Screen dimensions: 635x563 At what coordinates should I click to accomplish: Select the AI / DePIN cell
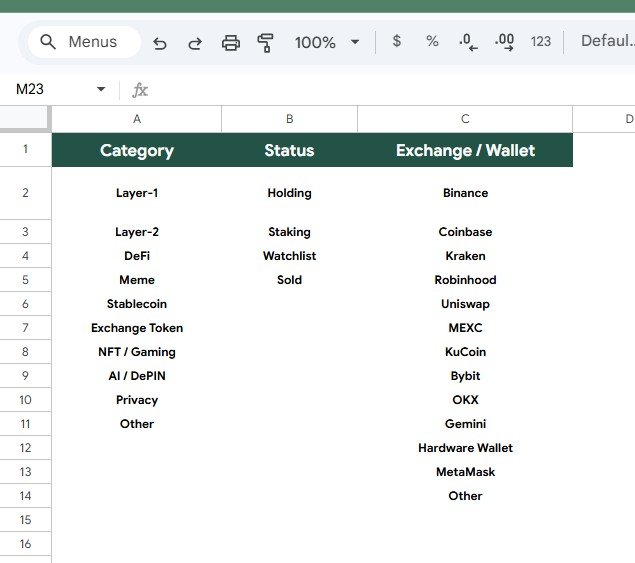pyautogui.click(x=137, y=376)
